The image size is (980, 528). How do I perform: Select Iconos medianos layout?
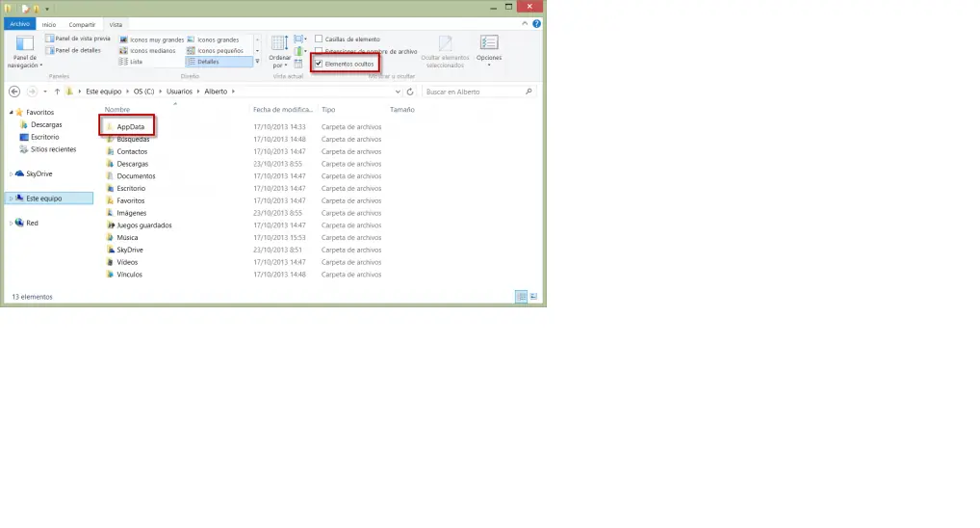[x=147, y=51]
